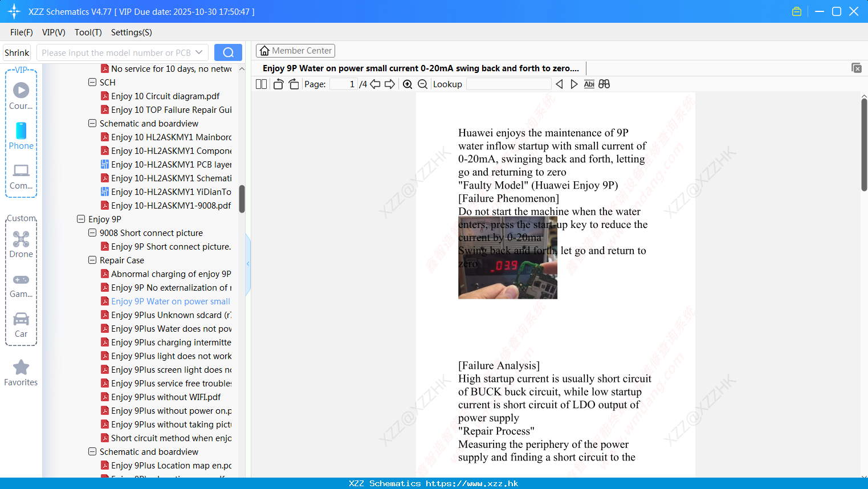Click the Lookup text field
Viewport: 868px width, 489px height.
(x=508, y=84)
